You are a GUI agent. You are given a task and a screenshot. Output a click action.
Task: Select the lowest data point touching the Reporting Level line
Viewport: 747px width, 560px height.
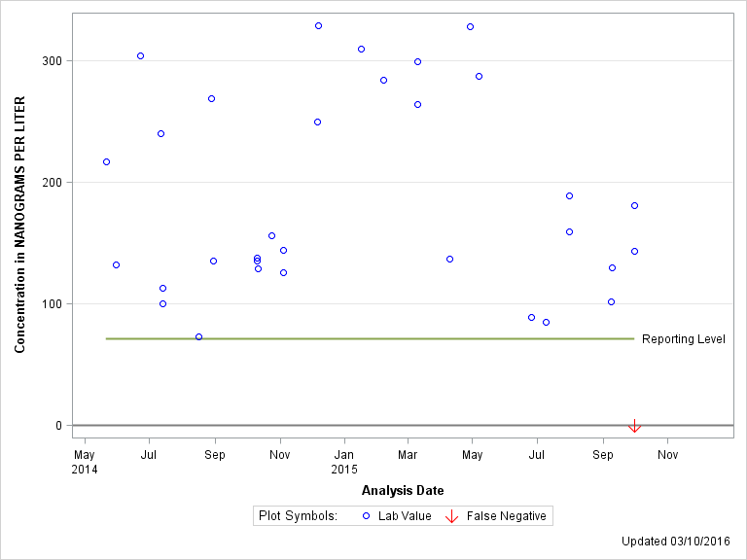(x=198, y=336)
